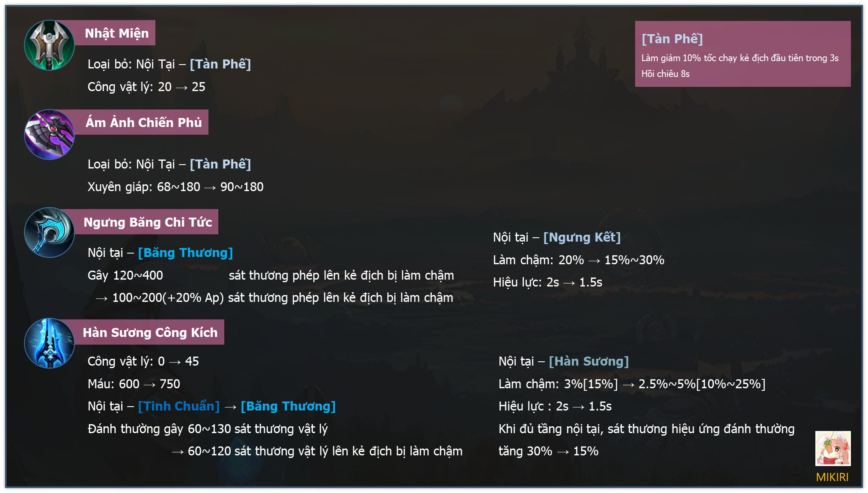
Task: Click the Hàn Sương Công Kích heading
Action: (x=150, y=332)
